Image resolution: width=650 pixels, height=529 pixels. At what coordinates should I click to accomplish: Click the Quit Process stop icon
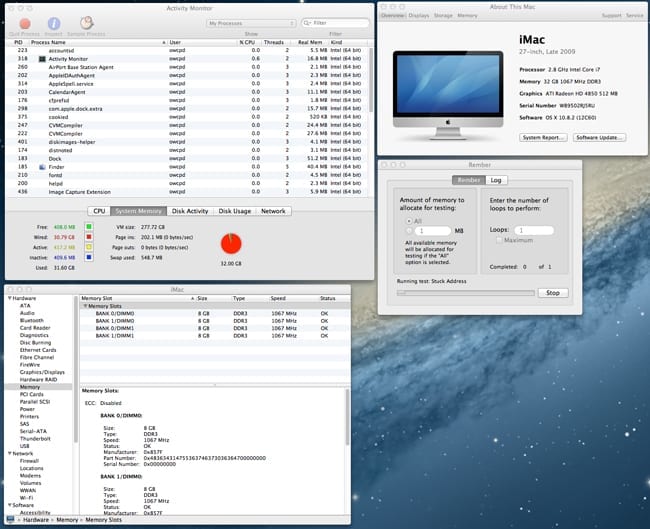click(25, 21)
